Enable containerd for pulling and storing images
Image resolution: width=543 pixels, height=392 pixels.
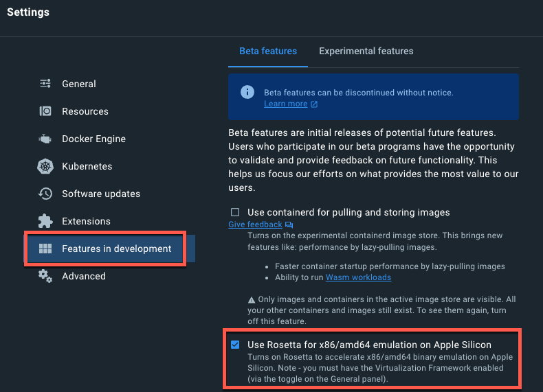tap(235, 212)
